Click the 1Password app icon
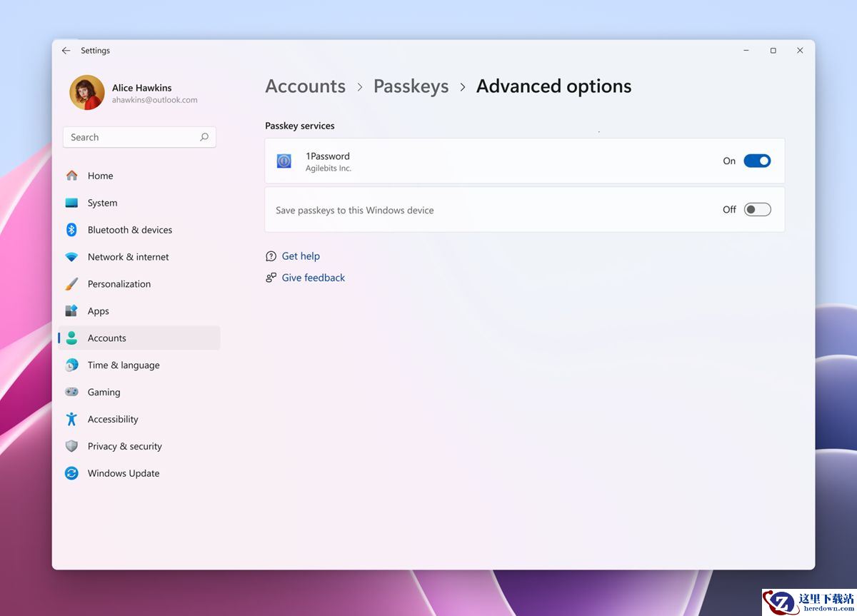Screen dimensions: 857x616 pyautogui.click(x=284, y=161)
